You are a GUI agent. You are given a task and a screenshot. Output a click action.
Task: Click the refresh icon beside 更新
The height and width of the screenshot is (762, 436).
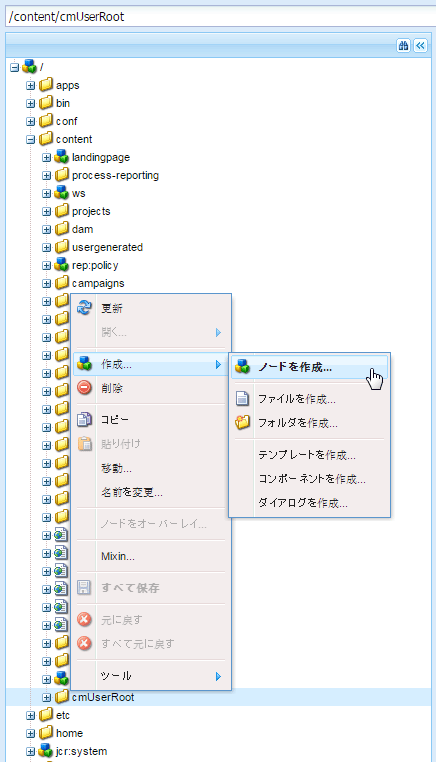(85, 308)
